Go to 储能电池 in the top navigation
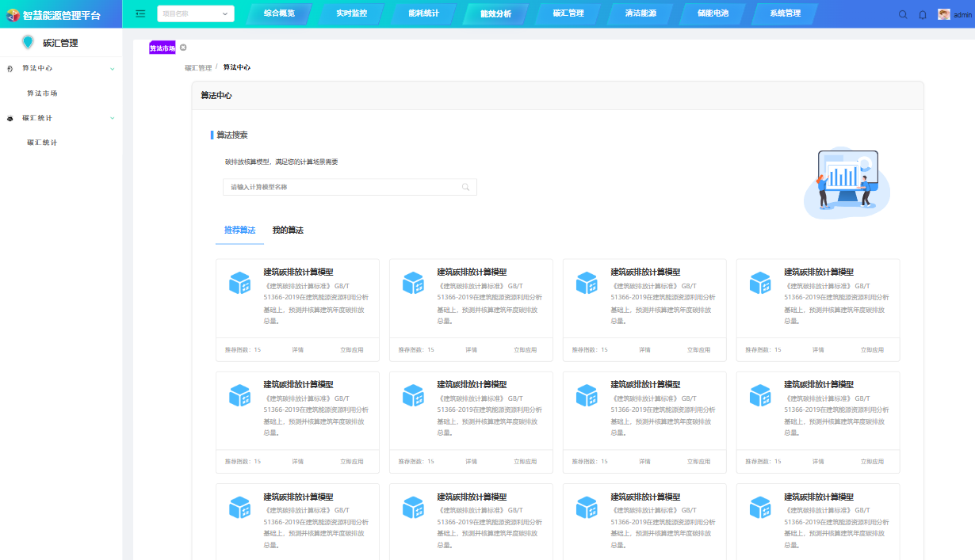The height and width of the screenshot is (560, 975). tap(713, 13)
